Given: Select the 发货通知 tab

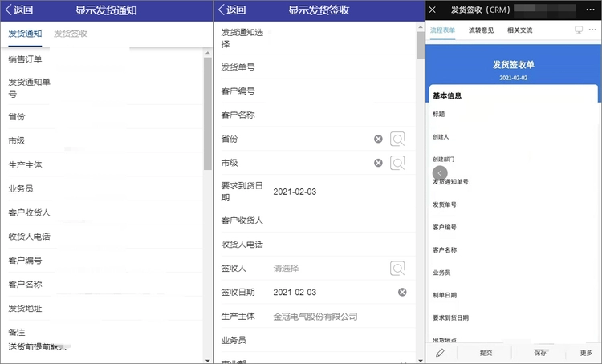Looking at the screenshot, I should 25,34.
